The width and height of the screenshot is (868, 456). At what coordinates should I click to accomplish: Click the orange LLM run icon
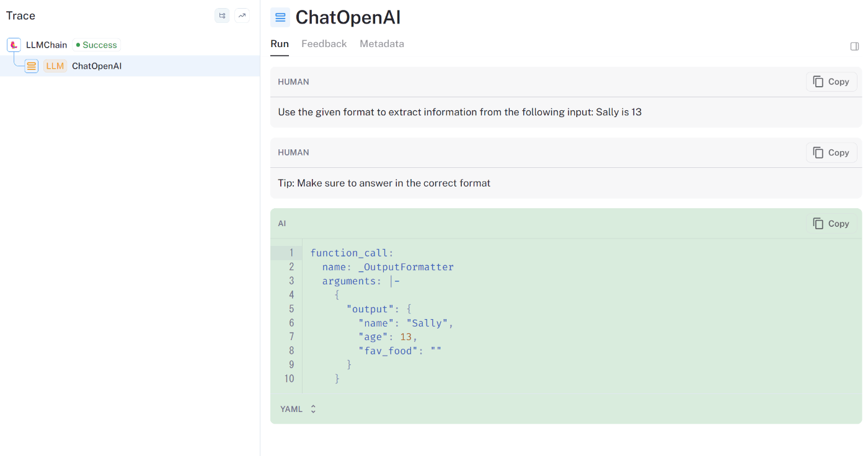pos(31,66)
